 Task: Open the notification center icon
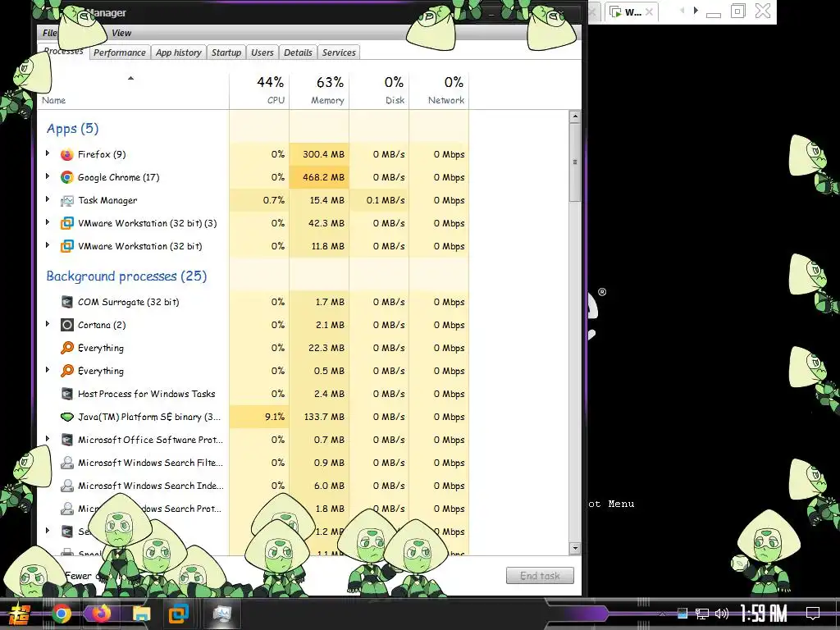[813, 614]
